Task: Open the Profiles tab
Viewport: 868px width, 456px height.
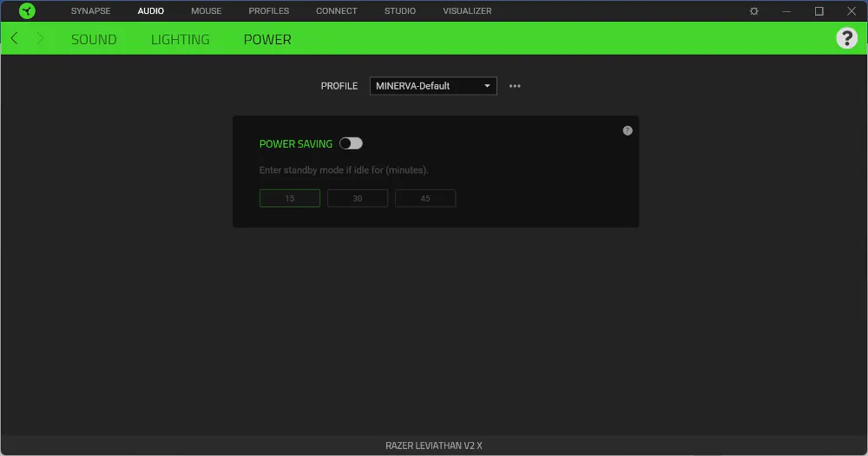Action: pyautogui.click(x=268, y=11)
